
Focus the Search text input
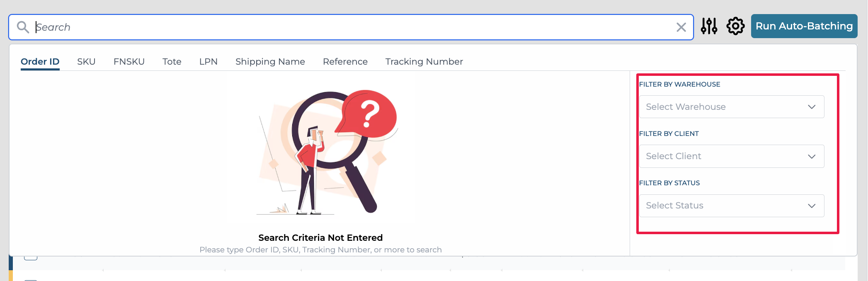point(352,27)
